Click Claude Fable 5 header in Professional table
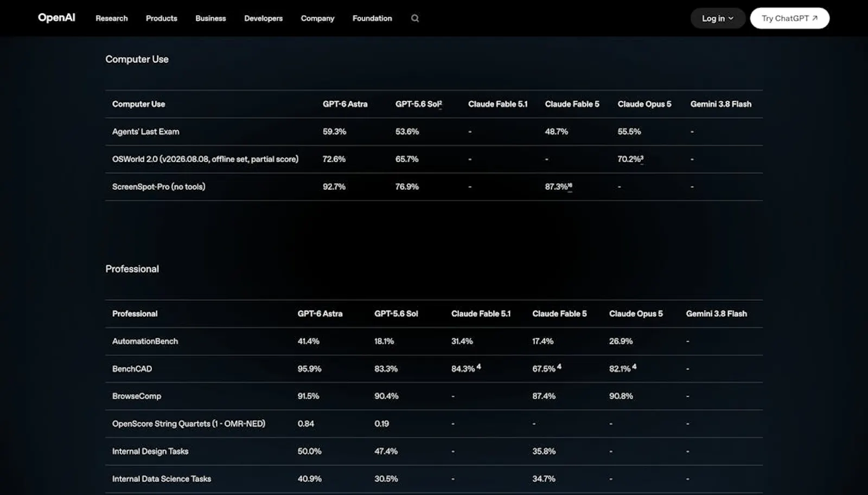The height and width of the screenshot is (495, 868). (559, 314)
